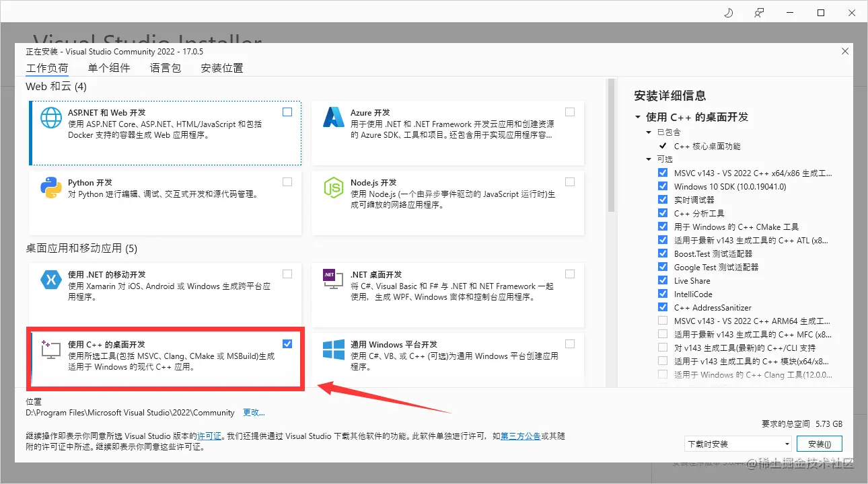The height and width of the screenshot is (484, 868).
Task: Check the .NET 桌面开发 workload checkbox
Action: pyautogui.click(x=570, y=274)
